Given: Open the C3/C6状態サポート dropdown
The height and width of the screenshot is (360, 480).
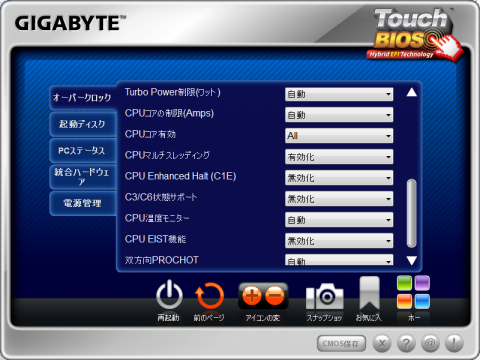Looking at the screenshot, I should click(339, 199).
